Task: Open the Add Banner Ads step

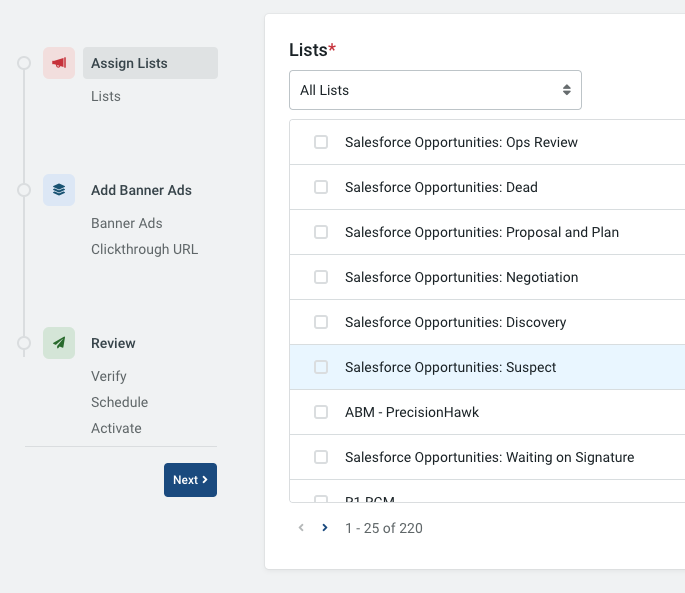Action: point(141,190)
